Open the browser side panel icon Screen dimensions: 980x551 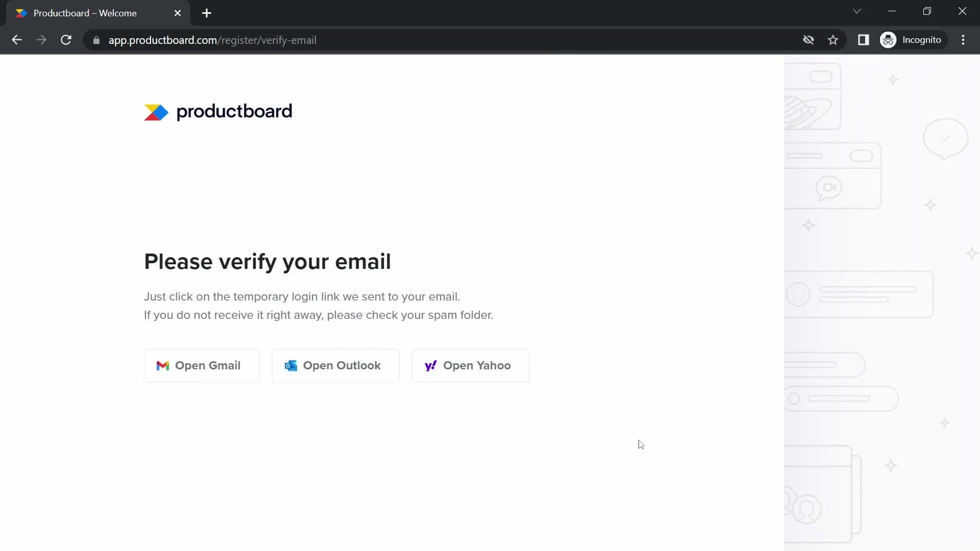[863, 40]
